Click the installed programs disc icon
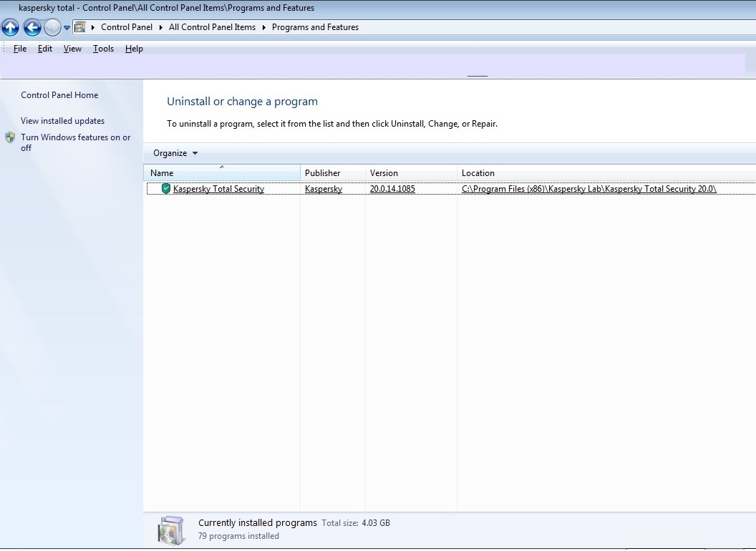The height and width of the screenshot is (551, 756). [x=171, y=530]
